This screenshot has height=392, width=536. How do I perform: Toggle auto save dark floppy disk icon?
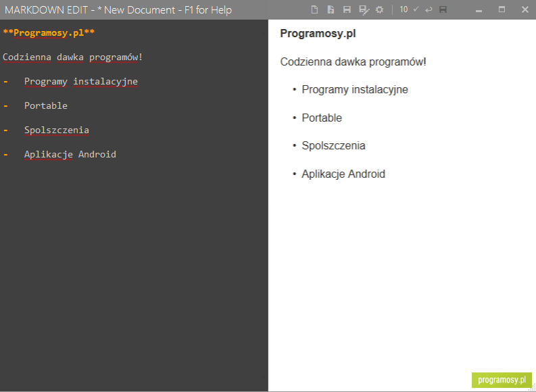click(x=443, y=9)
